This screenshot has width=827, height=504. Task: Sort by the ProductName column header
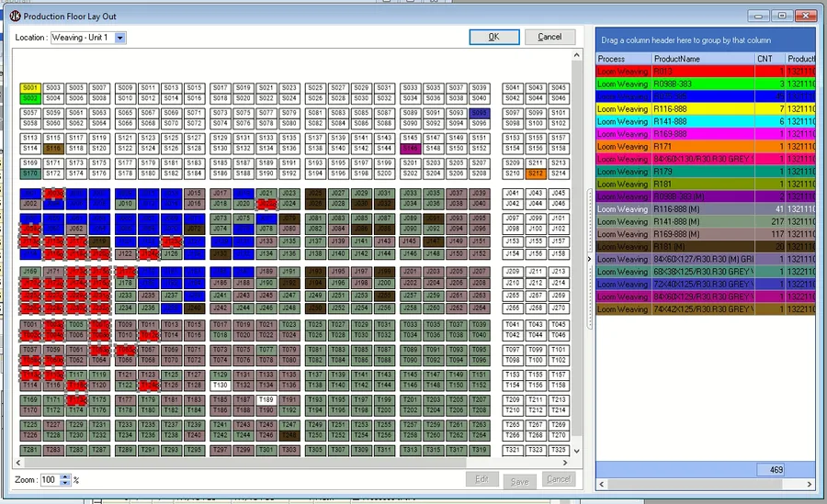tap(703, 59)
